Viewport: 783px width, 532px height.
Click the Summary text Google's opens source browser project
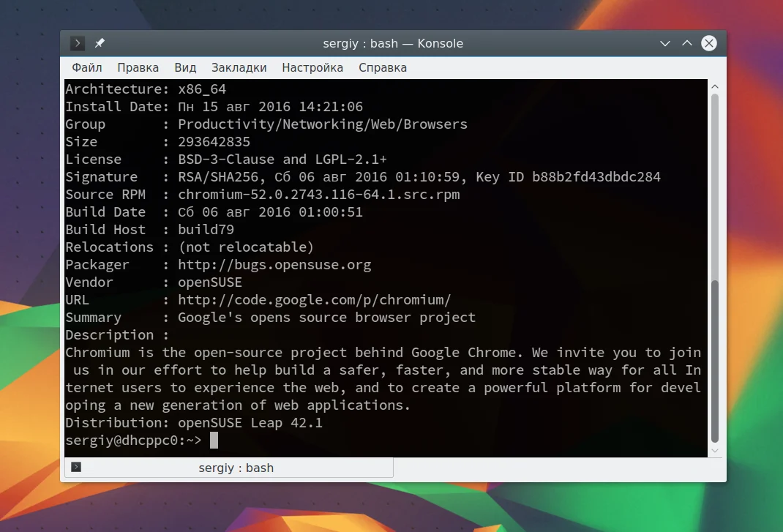pos(326,318)
